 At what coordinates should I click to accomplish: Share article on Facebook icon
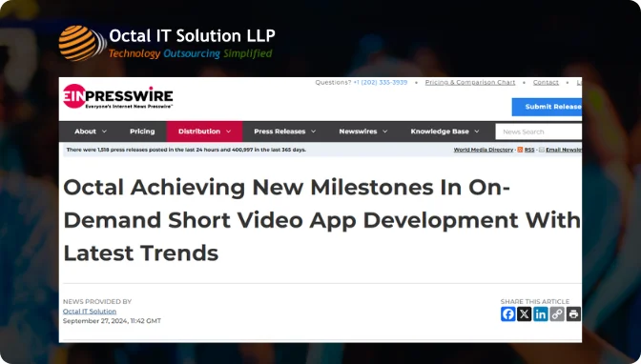pos(507,314)
